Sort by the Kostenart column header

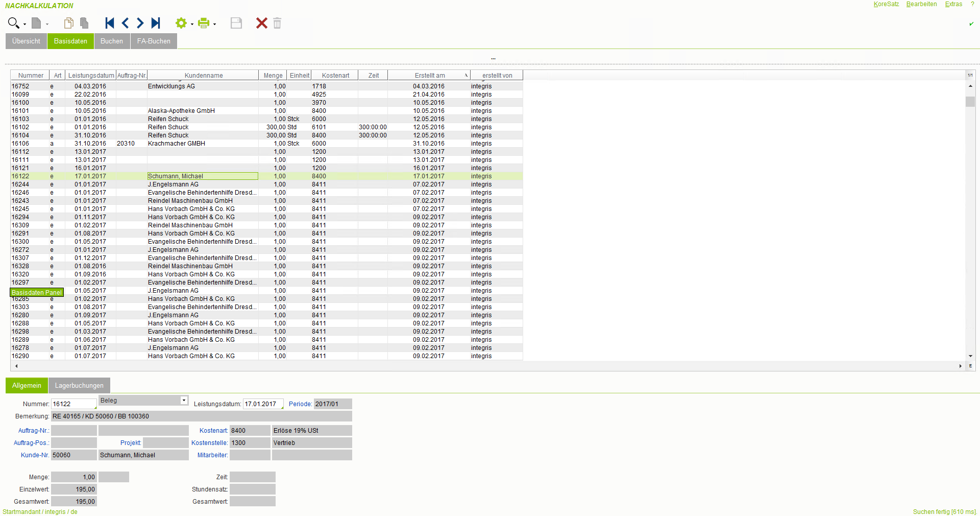pyautogui.click(x=335, y=76)
